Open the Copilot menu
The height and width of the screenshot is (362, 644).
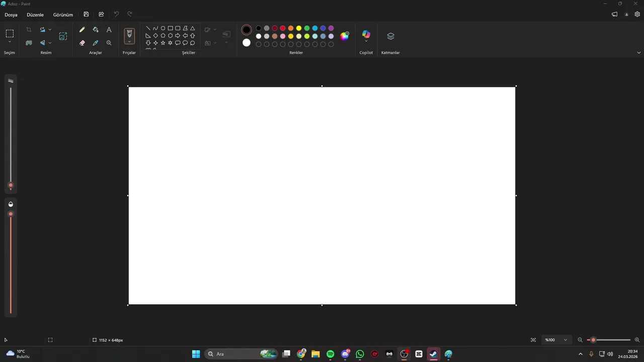coord(366,36)
